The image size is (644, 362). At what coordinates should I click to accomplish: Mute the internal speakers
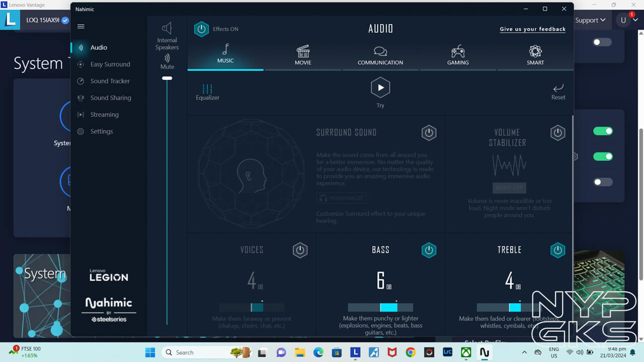tap(167, 61)
